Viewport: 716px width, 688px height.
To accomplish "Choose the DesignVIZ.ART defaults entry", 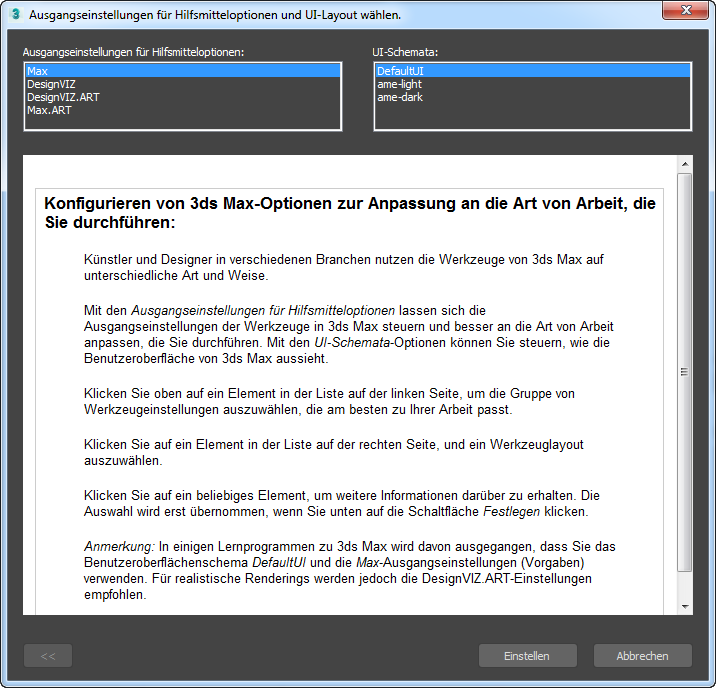I will click(x=183, y=97).
